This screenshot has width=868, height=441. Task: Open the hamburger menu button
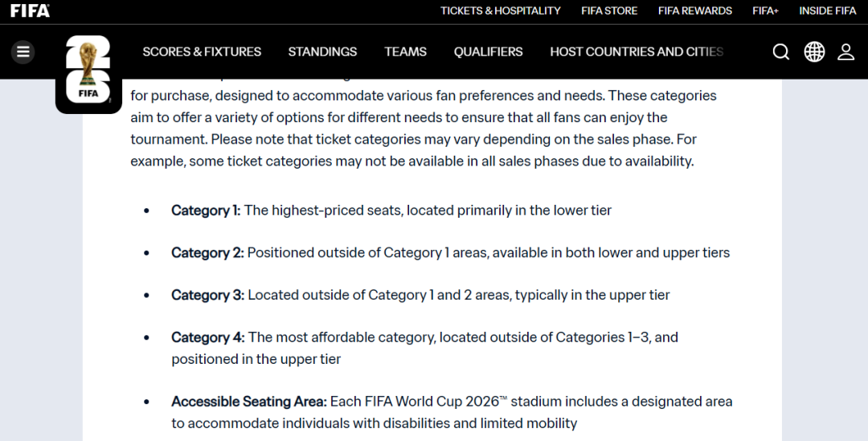(x=23, y=52)
